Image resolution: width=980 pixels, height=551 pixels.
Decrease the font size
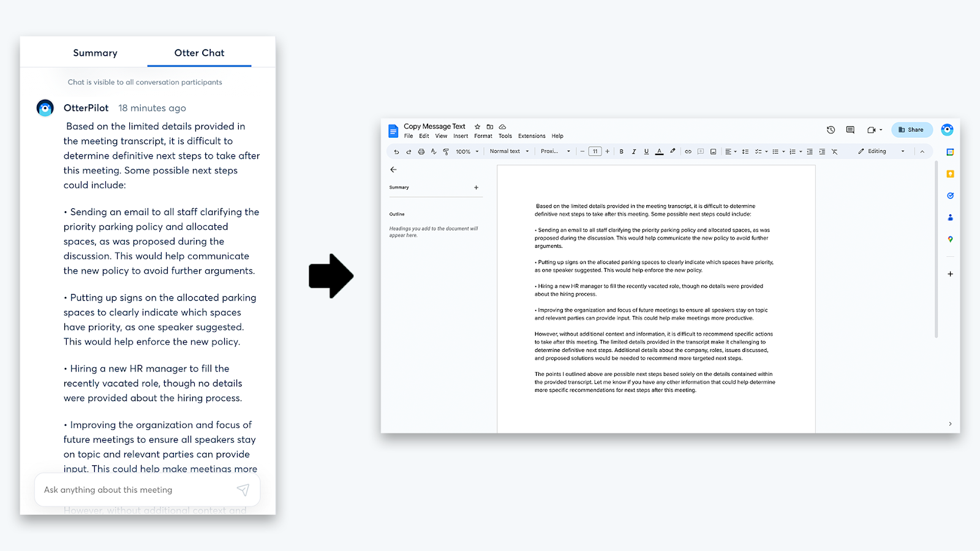coord(582,151)
